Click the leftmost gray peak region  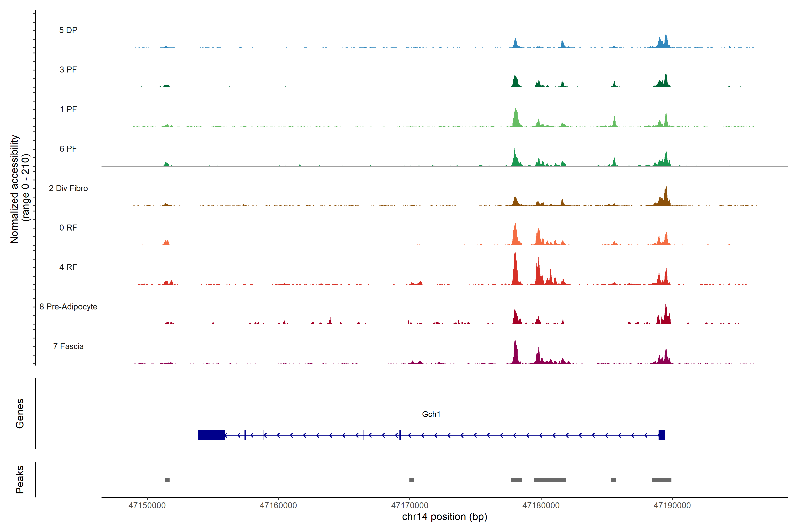[167, 480]
